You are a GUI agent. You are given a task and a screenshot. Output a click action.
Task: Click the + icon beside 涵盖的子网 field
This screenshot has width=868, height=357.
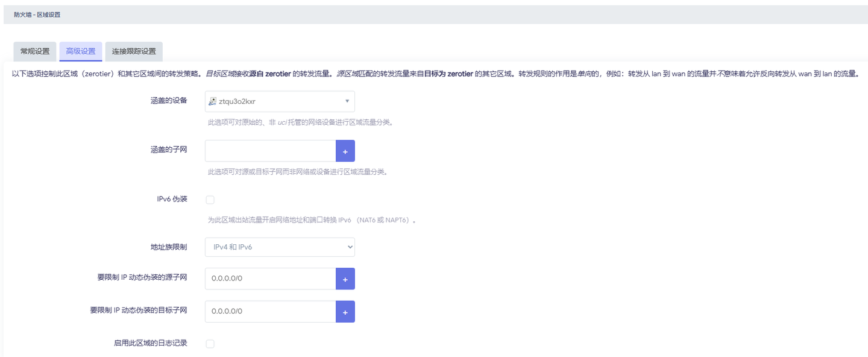click(345, 150)
